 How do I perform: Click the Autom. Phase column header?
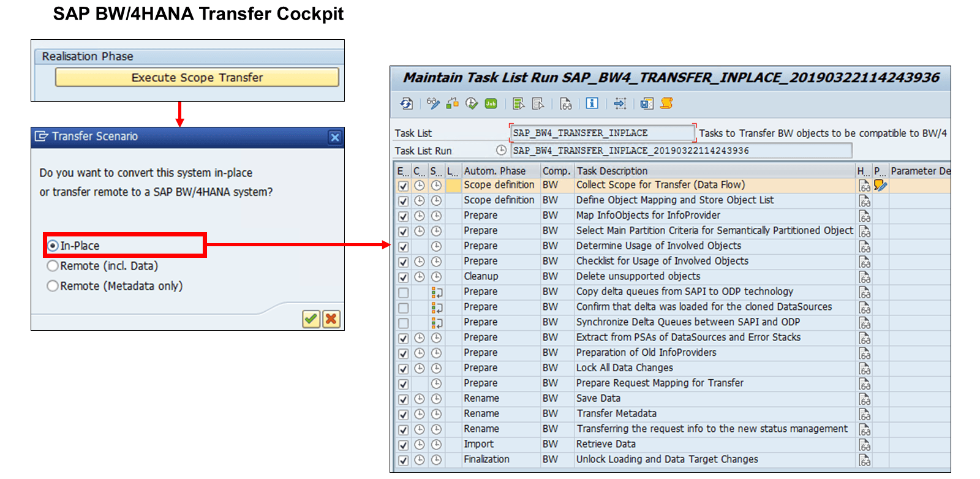pyautogui.click(x=501, y=171)
